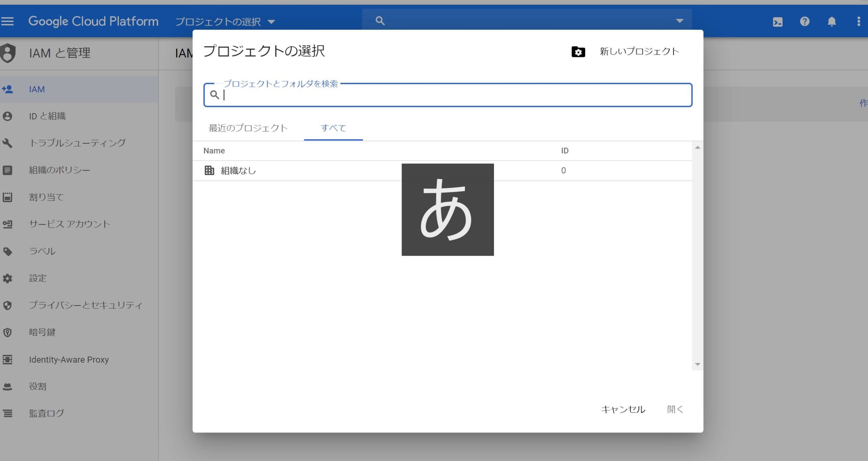Click 開く button to open project
Screen dimensions: 868x461
(x=674, y=409)
